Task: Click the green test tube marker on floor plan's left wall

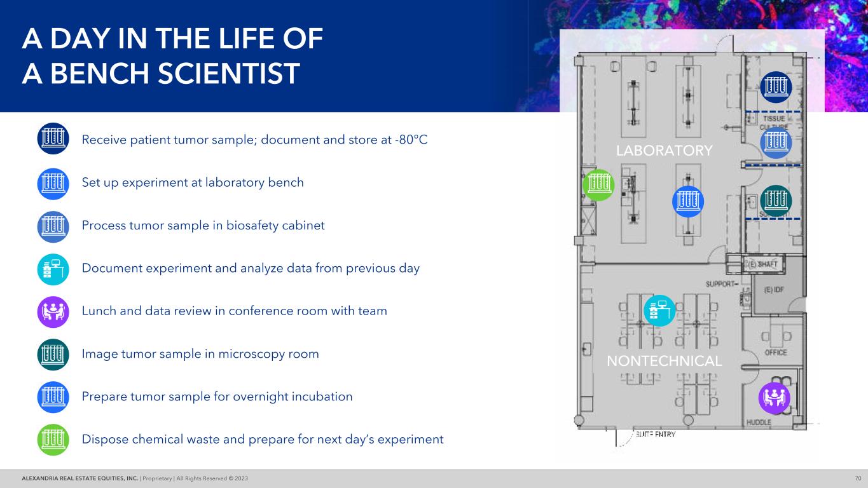Action: [x=598, y=185]
